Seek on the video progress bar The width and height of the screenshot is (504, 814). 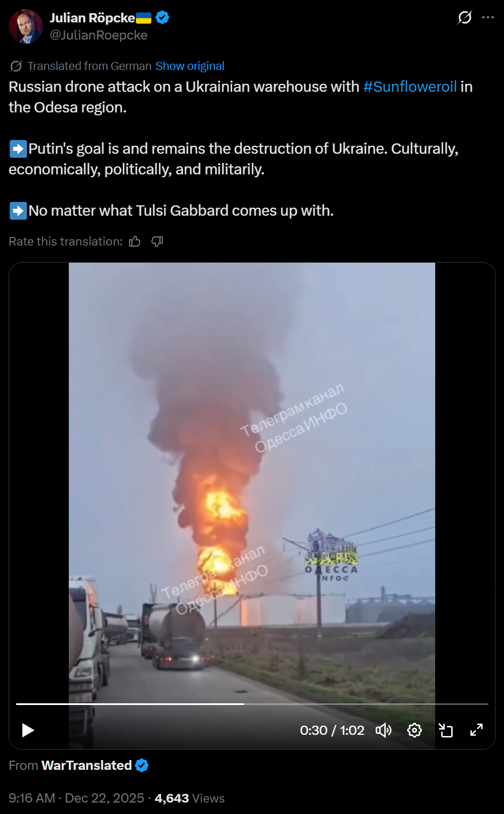pos(252,704)
